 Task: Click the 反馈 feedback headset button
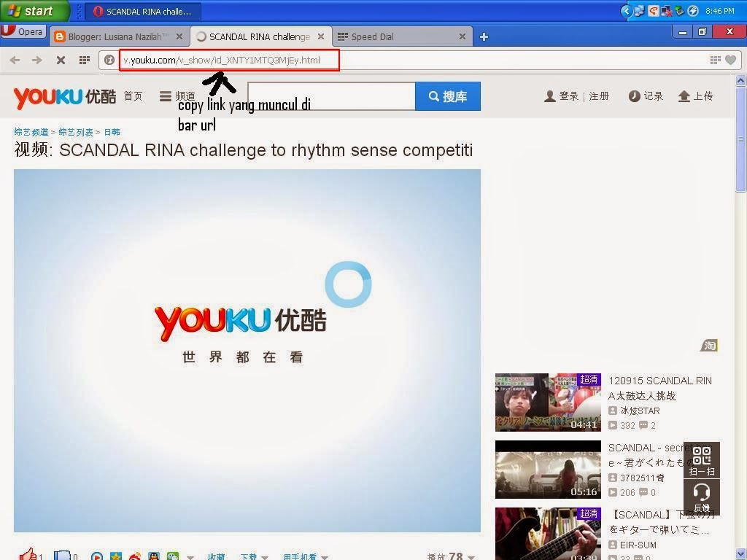tap(702, 497)
